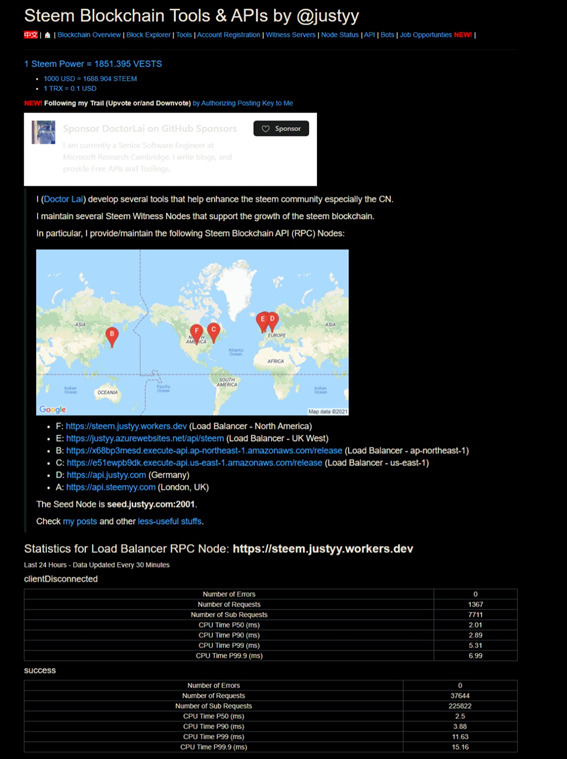Click CPU Time P99.9 value 6.99

click(475, 655)
